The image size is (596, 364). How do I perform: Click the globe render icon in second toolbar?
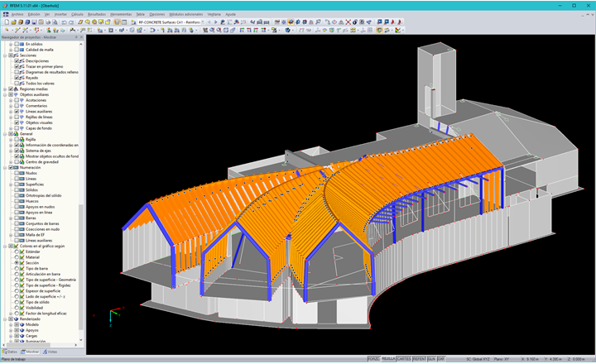coord(288,30)
